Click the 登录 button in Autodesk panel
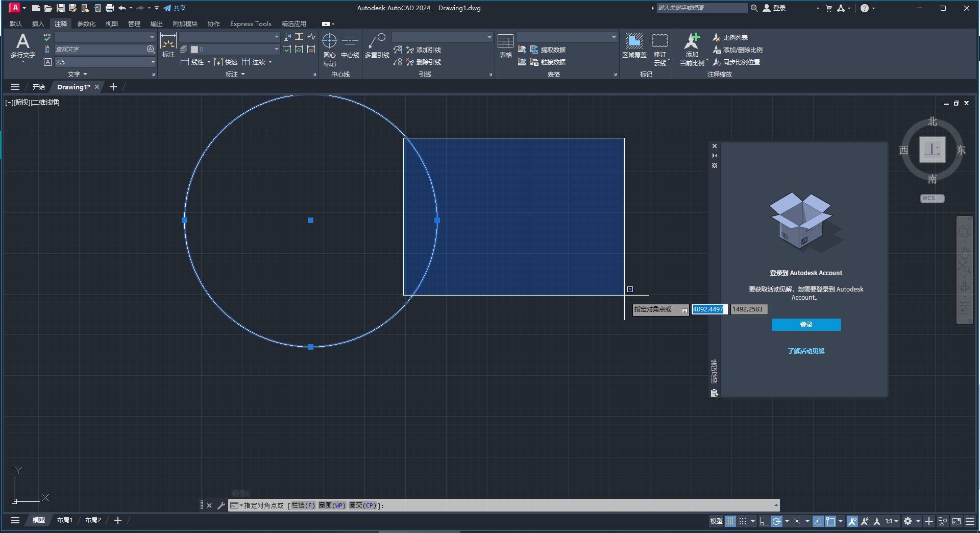This screenshot has height=533, width=980. 805,324
